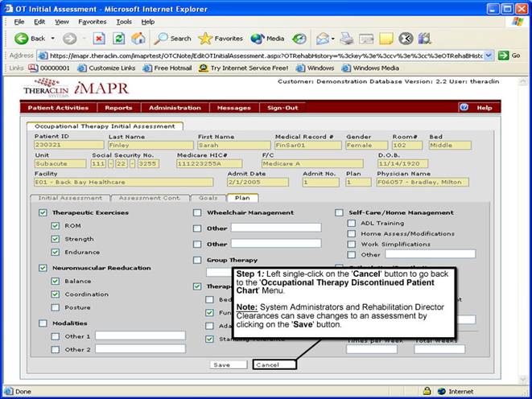Click the Modalities Other 1 text field
Viewport: 532px width, 399px height.
click(140, 335)
